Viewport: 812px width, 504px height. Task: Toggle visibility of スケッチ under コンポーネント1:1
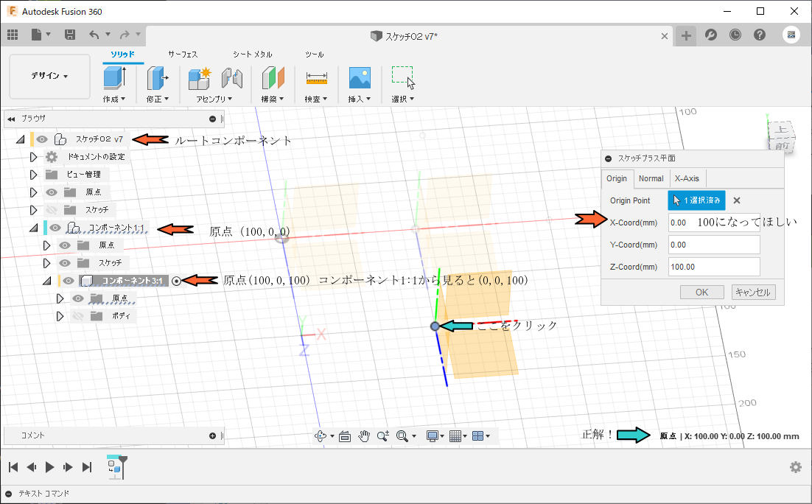tap(65, 263)
